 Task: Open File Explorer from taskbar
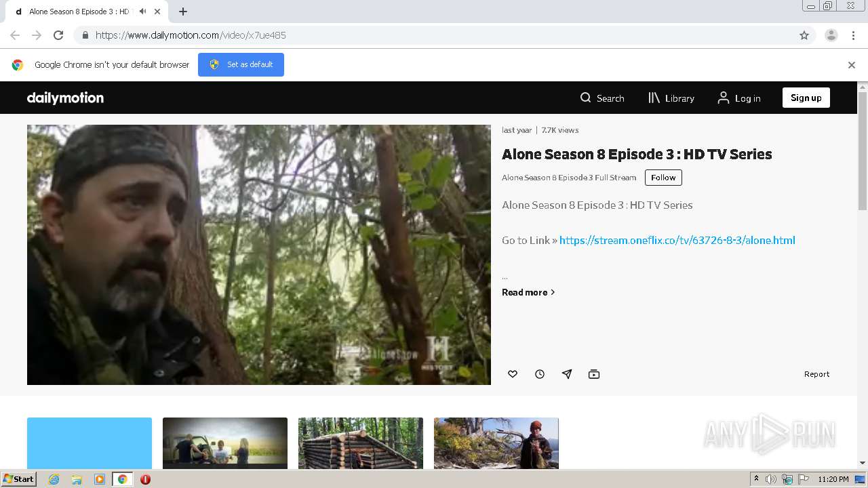(77, 479)
